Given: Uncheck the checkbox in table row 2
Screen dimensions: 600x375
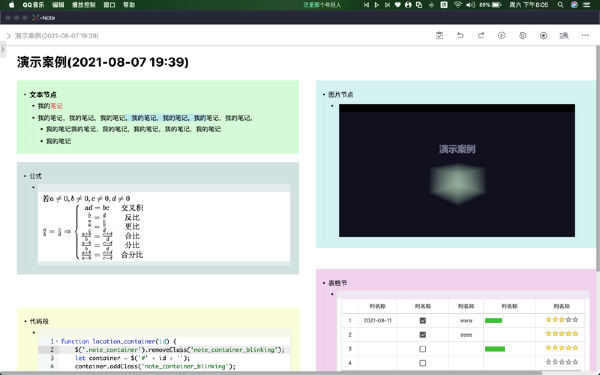Looking at the screenshot, I should point(422,334).
